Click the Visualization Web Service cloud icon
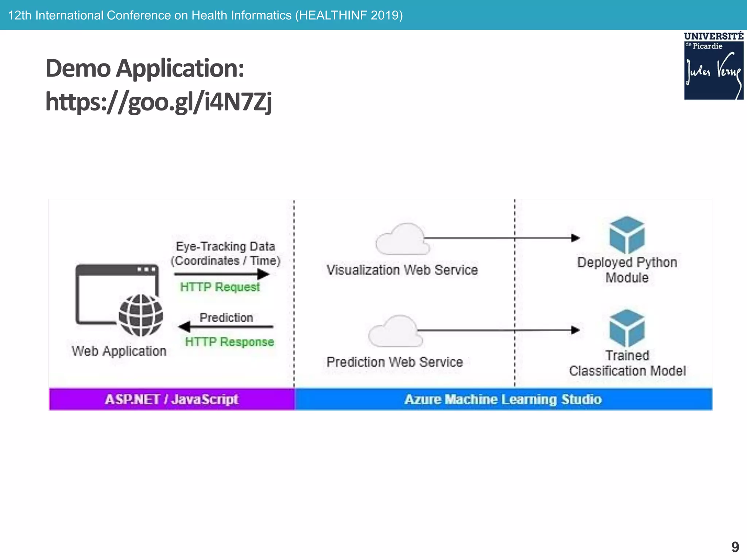This screenshot has height=560, width=747. pos(402,239)
